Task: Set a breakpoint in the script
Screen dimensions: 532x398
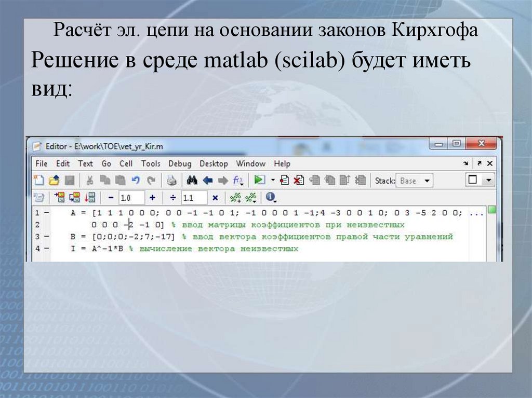Action: (x=285, y=180)
